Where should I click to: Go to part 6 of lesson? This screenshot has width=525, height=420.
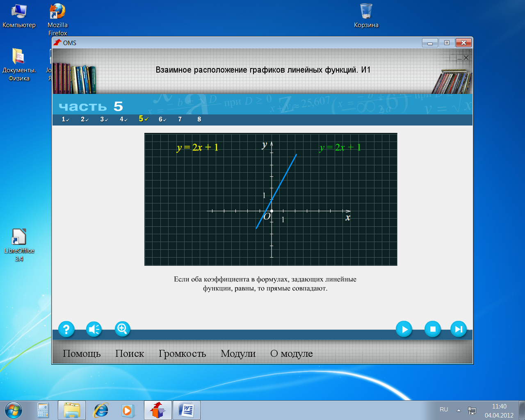point(162,119)
